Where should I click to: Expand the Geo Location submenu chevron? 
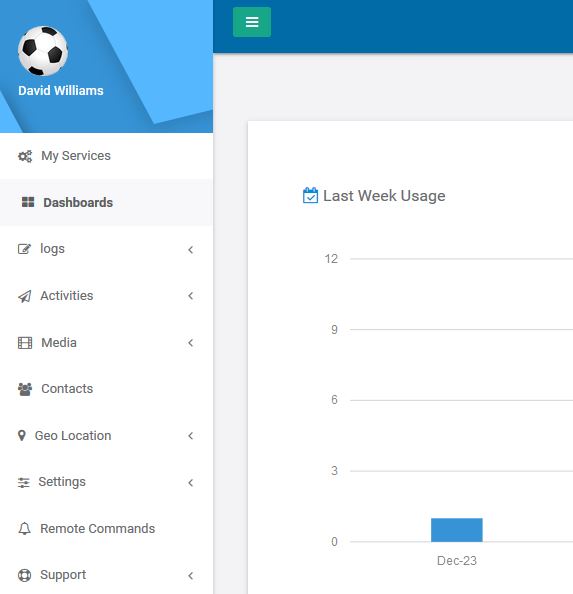190,436
